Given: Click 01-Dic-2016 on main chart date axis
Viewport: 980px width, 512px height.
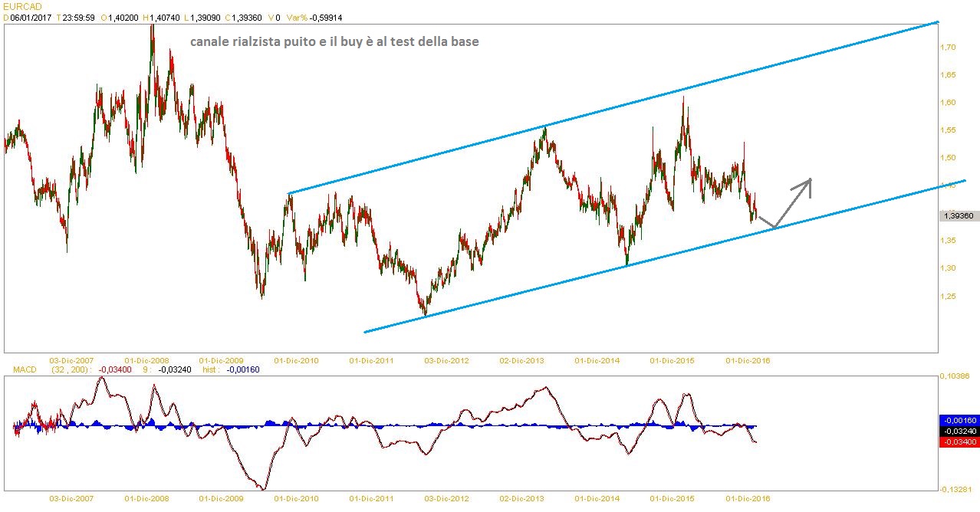Looking at the screenshot, I should (x=748, y=359).
